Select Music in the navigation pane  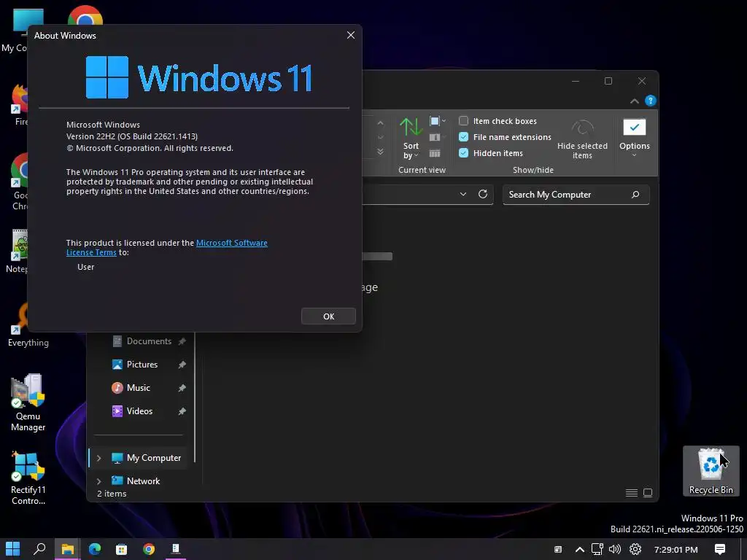pyautogui.click(x=138, y=388)
